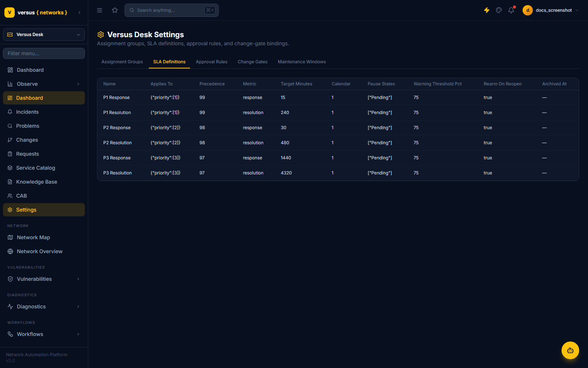This screenshot has width=588, height=368.
Task: Click Vulnerabilities in the sidebar
Action: [44, 279]
